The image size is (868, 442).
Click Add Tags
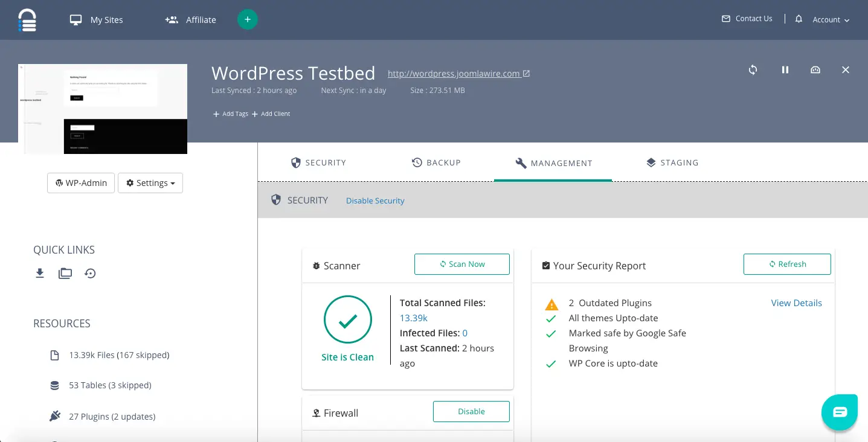231,114
